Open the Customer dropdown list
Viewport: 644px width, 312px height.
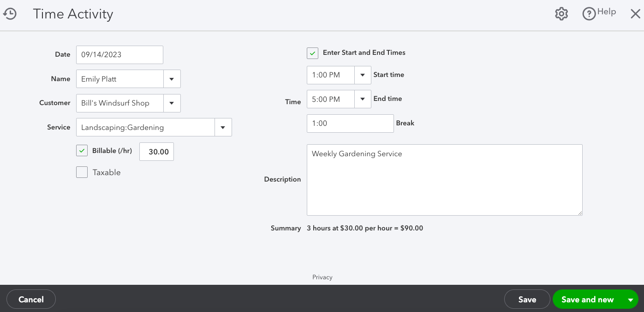click(x=172, y=103)
